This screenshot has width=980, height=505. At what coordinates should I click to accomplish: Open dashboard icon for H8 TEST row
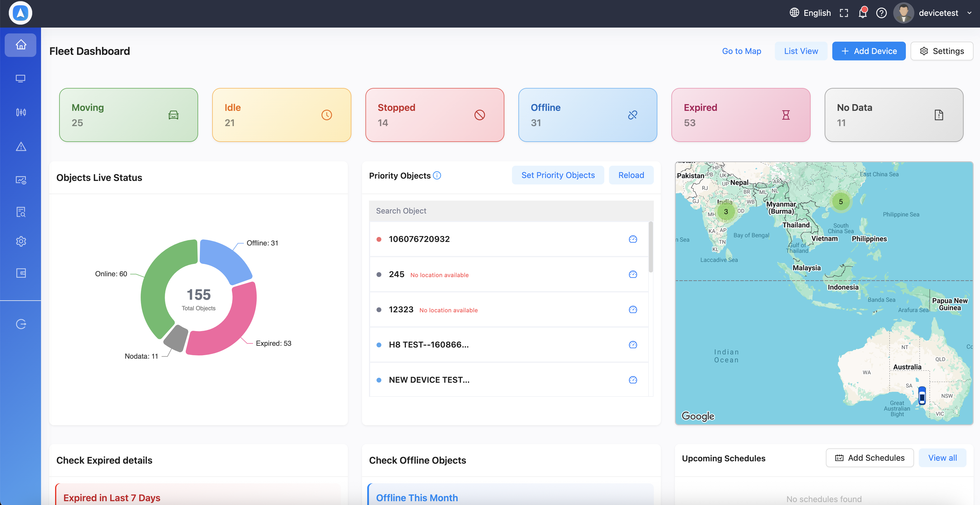[x=633, y=345]
